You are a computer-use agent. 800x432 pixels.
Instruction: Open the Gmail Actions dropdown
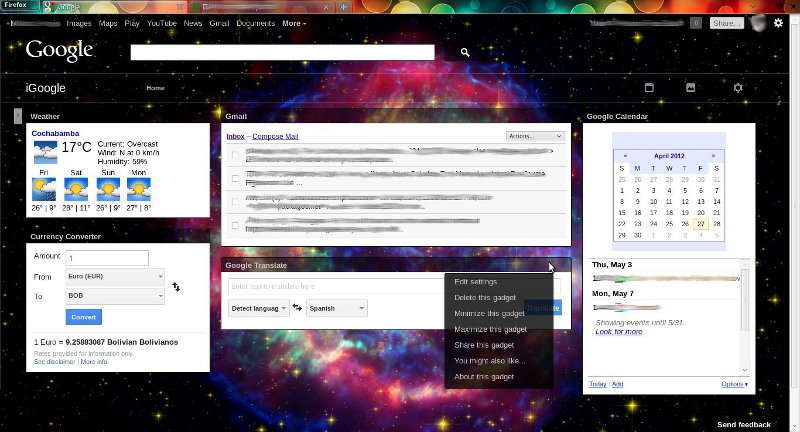[535, 136]
